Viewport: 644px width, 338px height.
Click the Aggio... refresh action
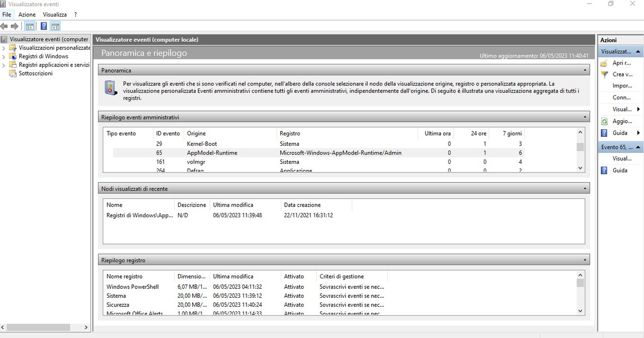coord(622,121)
